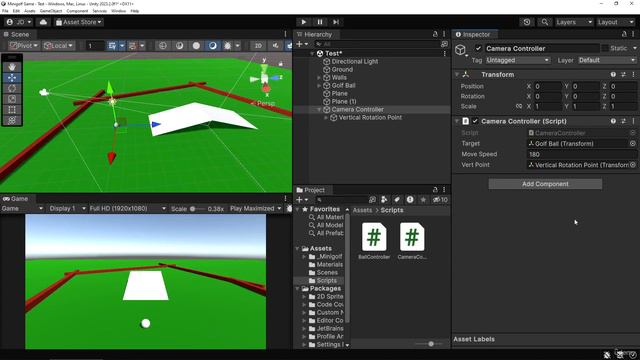
Task: Click the Pause button
Action: [320, 22]
